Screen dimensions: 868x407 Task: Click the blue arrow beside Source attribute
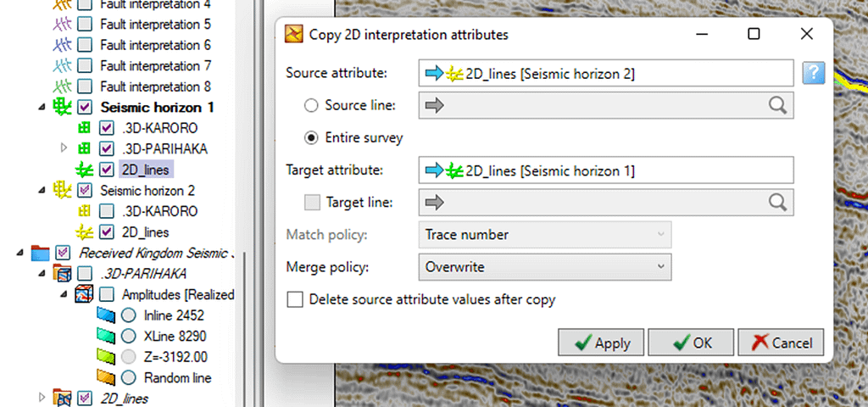click(435, 74)
